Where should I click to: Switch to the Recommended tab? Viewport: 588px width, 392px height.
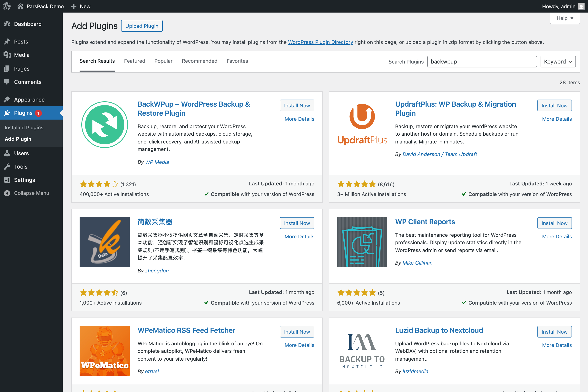coord(200,61)
